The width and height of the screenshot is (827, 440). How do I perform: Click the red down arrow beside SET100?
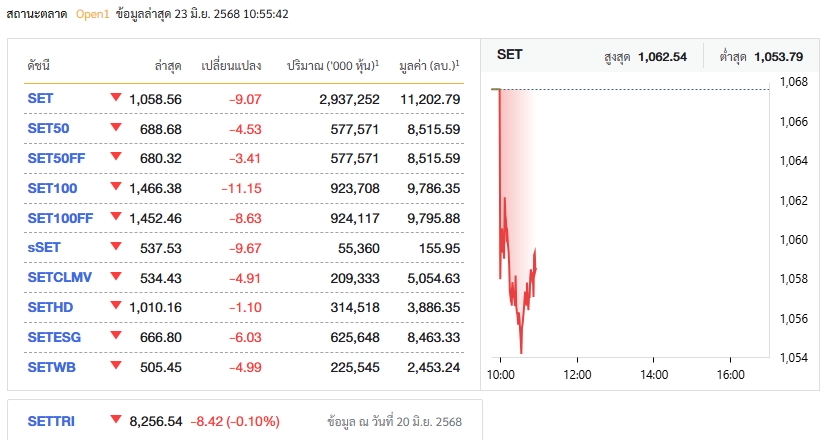tap(116, 187)
